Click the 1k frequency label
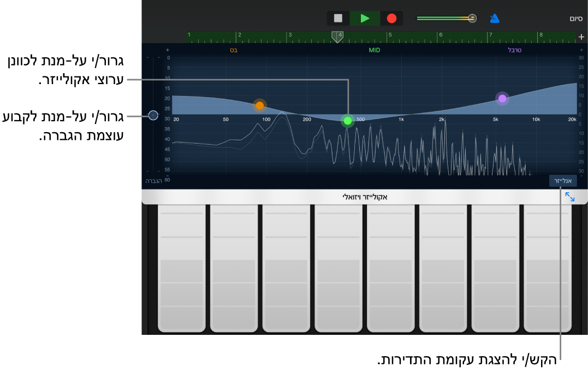This screenshot has width=588, height=372. (401, 120)
